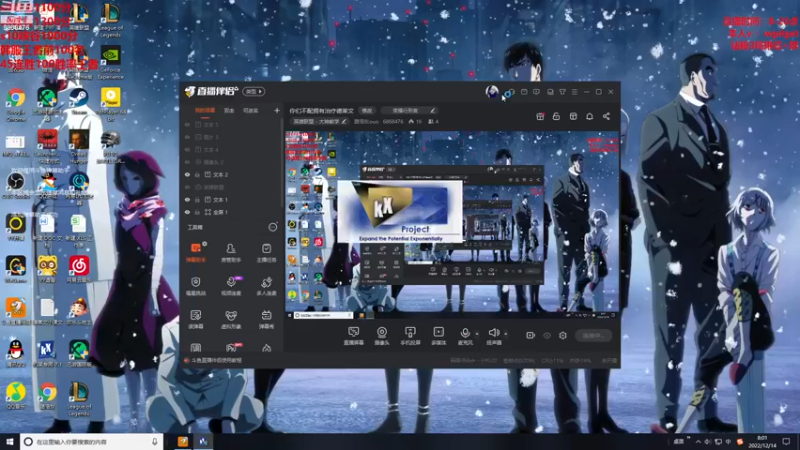Expand speaker options arrow
Viewport: 800px width, 450px height.
tap(506, 334)
